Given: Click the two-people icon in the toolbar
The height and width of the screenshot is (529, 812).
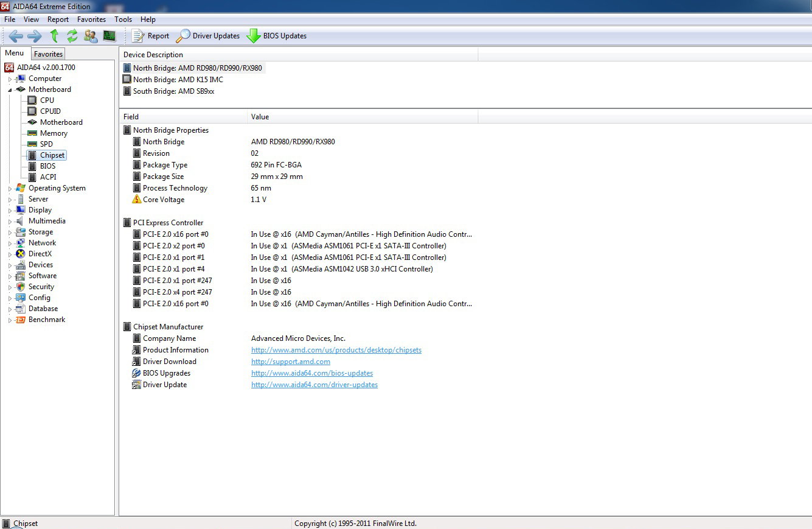Looking at the screenshot, I should (x=91, y=36).
